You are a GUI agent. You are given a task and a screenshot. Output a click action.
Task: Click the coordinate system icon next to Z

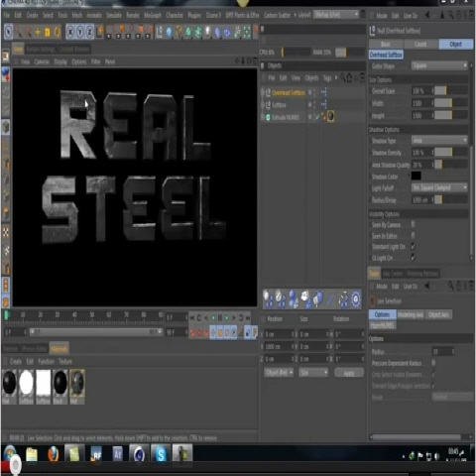[99, 32]
